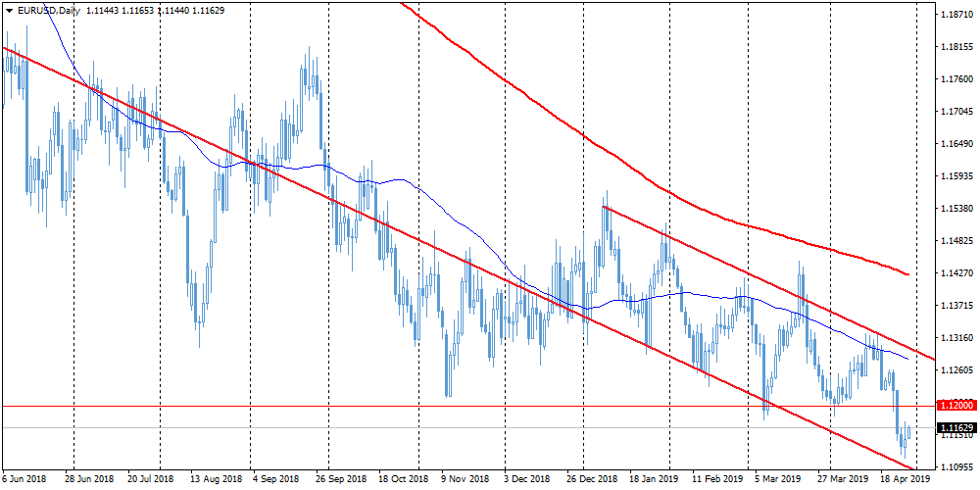Click the 1.14825 price axis label
The height and width of the screenshot is (490, 980).
tap(956, 241)
